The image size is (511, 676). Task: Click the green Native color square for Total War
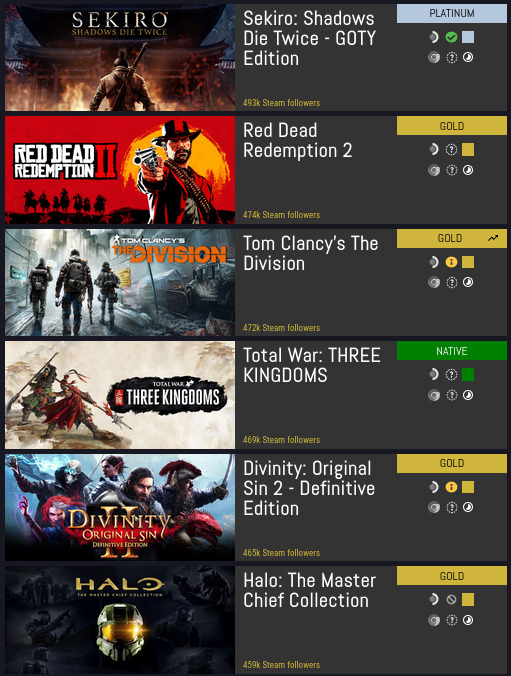click(x=468, y=375)
